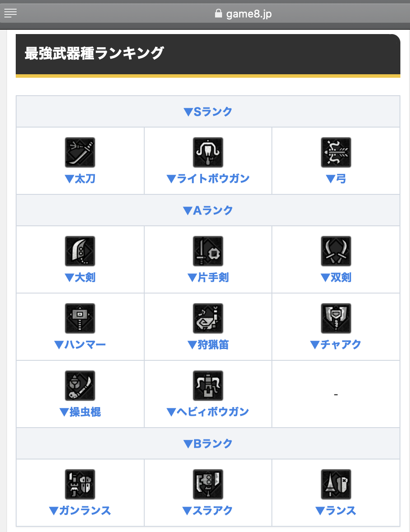This screenshot has width=410, height=532.
Task: Click the Insect Glaive (操虫棍) icon
Action: tap(80, 386)
